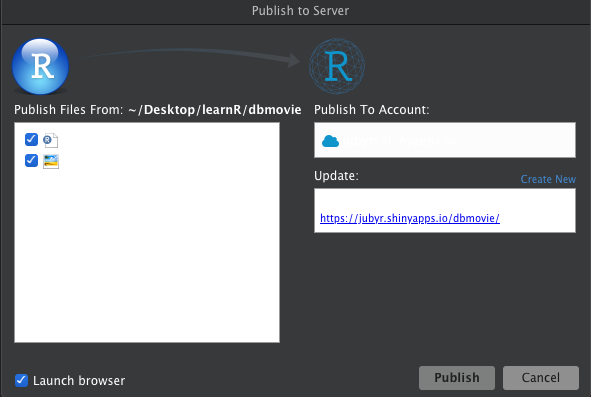This screenshot has height=397, width=591.
Task: Open the jubyr.shinyapps.io/dbmovie link
Action: coord(410,218)
